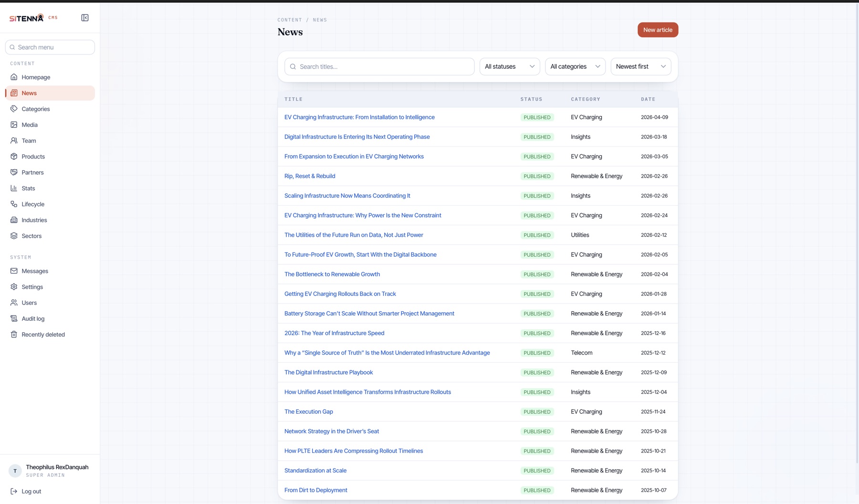Open the Newest first sort dropdown
Screen dimensions: 859x504
tap(641, 67)
